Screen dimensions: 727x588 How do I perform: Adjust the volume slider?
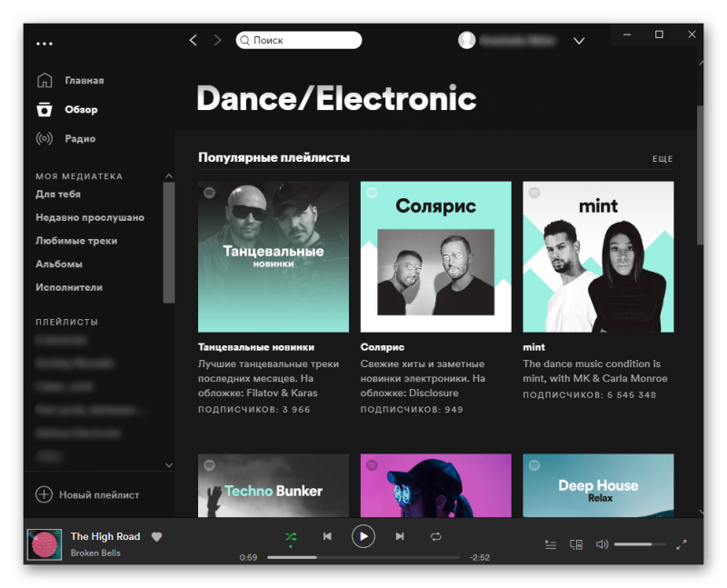[x=640, y=544]
